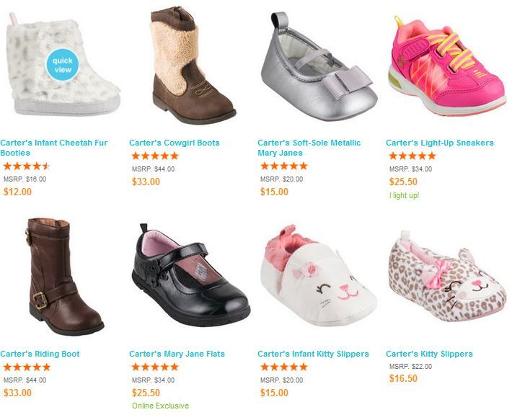Select the pink light-up sneaker image

point(447,66)
